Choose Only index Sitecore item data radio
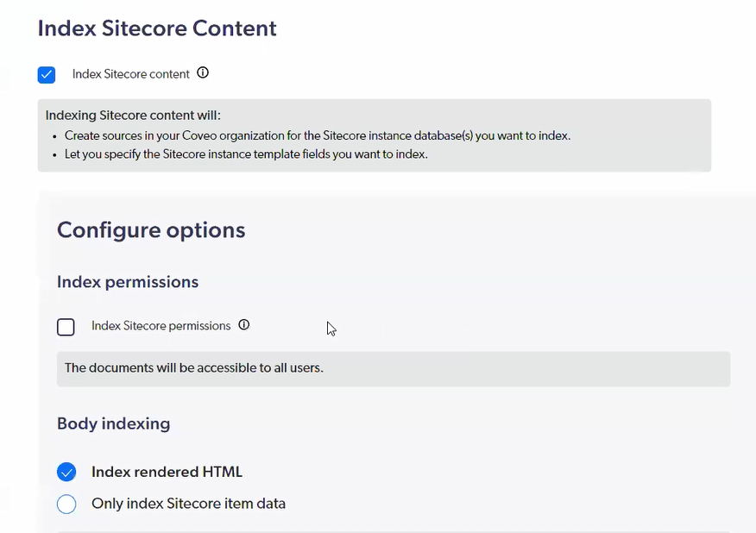Image resolution: width=756 pixels, height=533 pixels. [x=66, y=504]
